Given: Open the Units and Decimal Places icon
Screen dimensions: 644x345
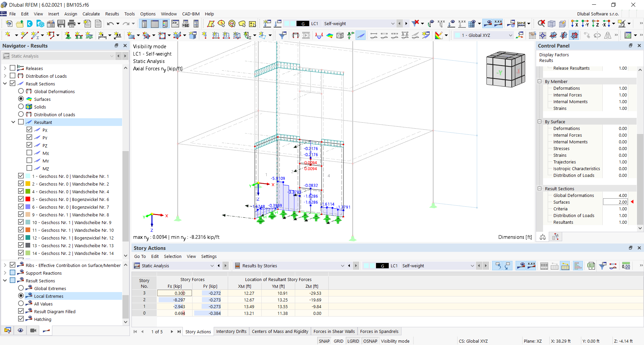Looking at the screenshot, I should [x=626, y=266].
